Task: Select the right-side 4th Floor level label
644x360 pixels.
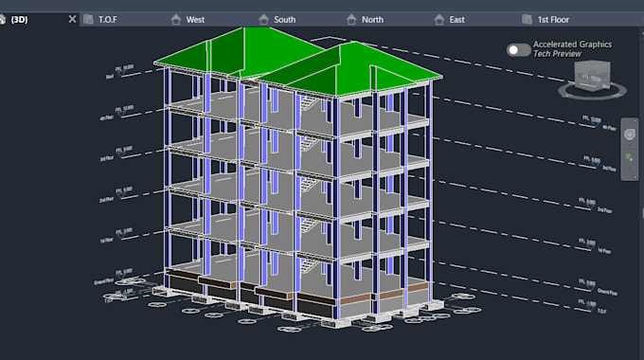Action: click(x=609, y=128)
